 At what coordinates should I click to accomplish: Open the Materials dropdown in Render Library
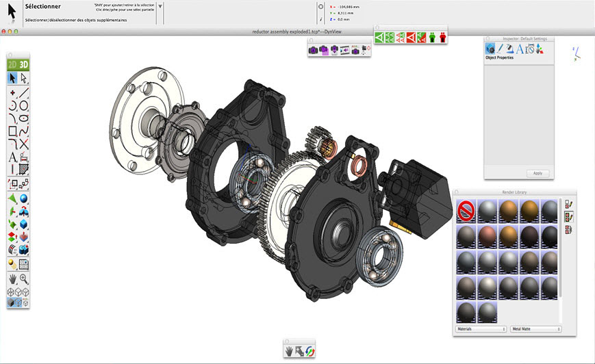(x=481, y=329)
